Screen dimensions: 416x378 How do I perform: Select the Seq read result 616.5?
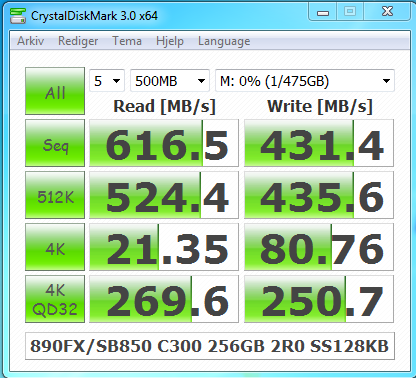pos(164,143)
